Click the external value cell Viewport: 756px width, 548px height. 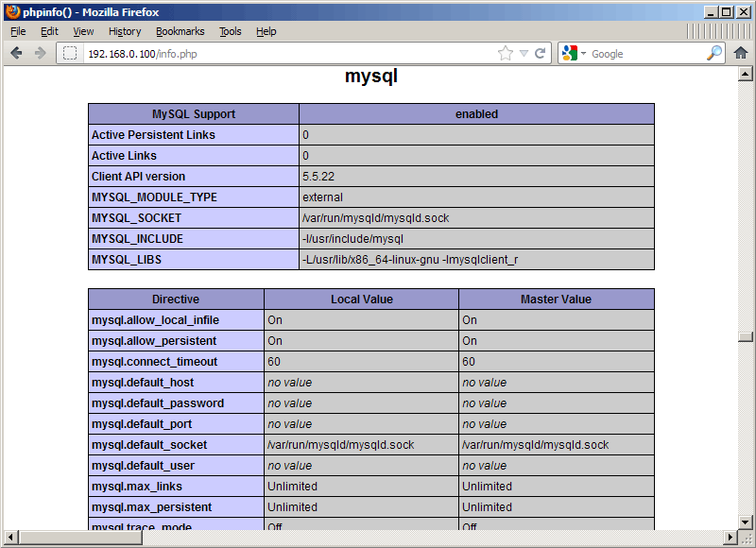click(476, 197)
